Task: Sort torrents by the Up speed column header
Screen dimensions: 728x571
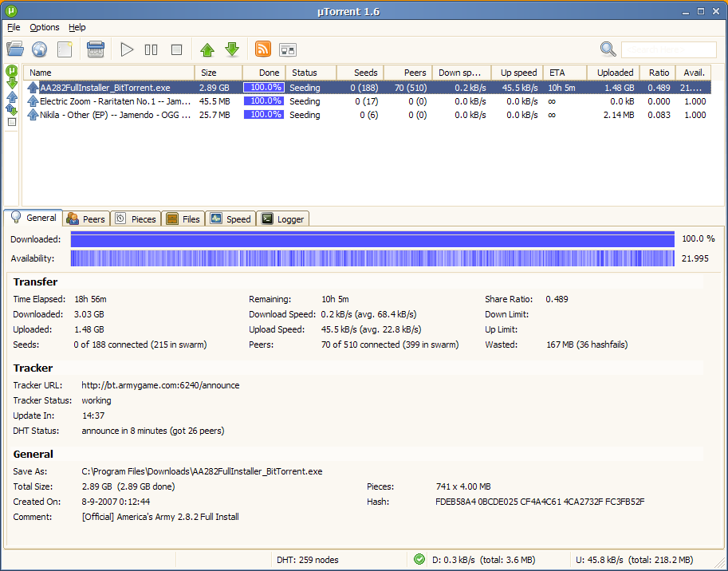Action: coord(517,73)
